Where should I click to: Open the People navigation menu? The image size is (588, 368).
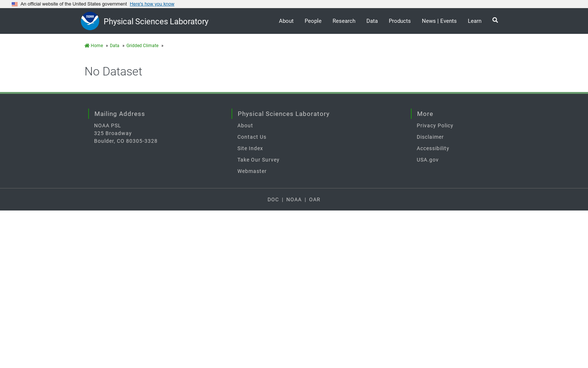click(313, 21)
